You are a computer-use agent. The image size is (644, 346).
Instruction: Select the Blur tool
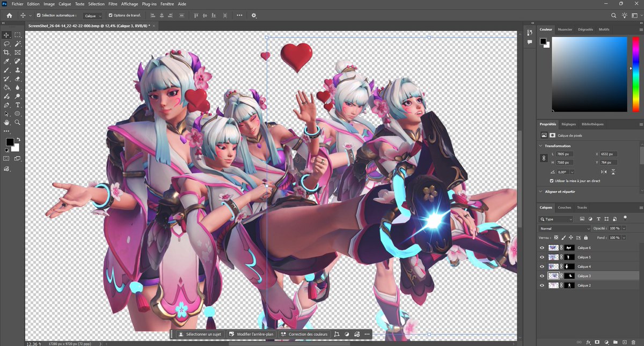tap(17, 87)
